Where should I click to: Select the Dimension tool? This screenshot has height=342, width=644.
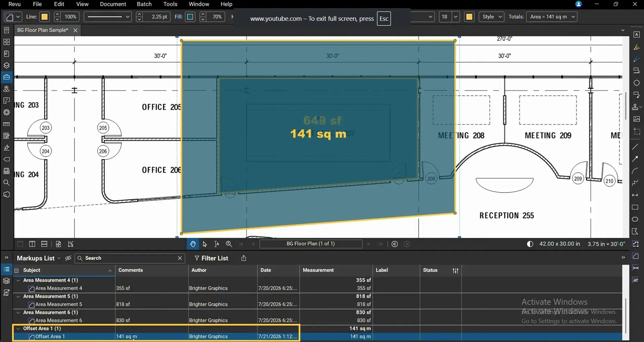coord(635,195)
